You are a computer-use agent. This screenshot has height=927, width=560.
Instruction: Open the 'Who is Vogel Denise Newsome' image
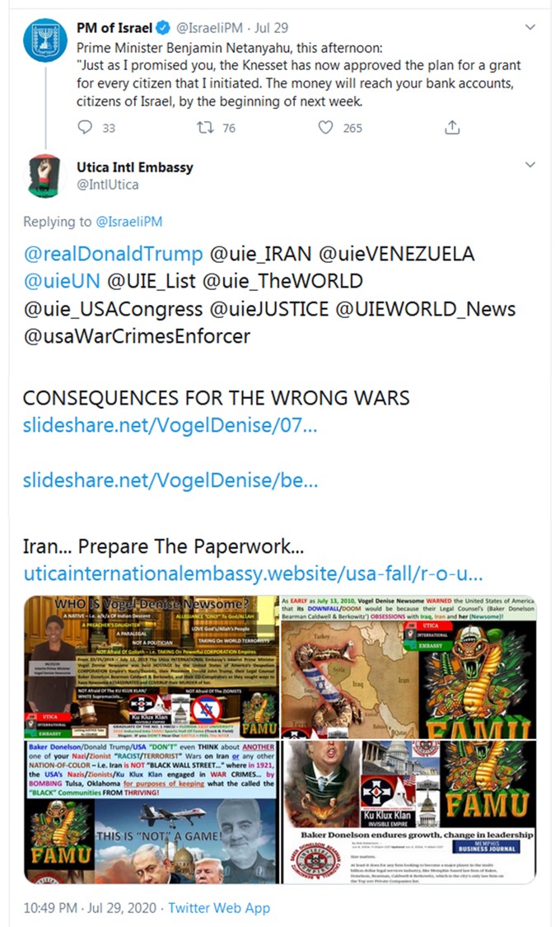152,667
